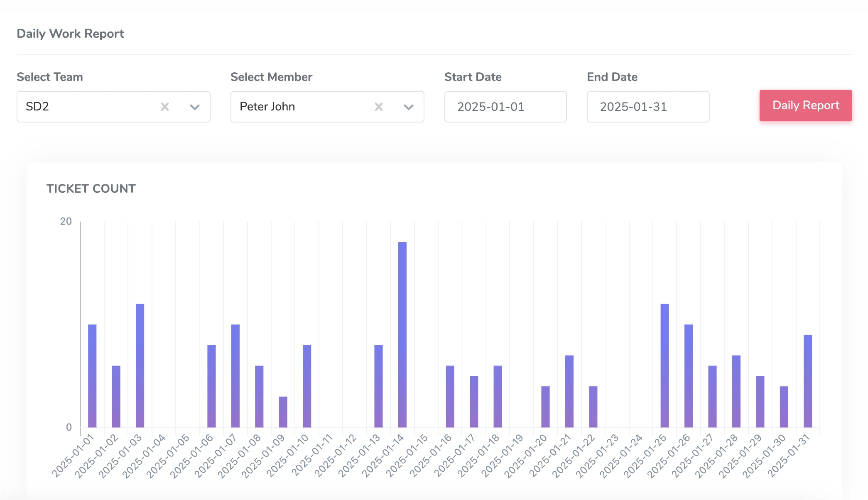This screenshot has height=500, width=868.
Task: Clear the SD2 team selection
Action: pyautogui.click(x=165, y=107)
